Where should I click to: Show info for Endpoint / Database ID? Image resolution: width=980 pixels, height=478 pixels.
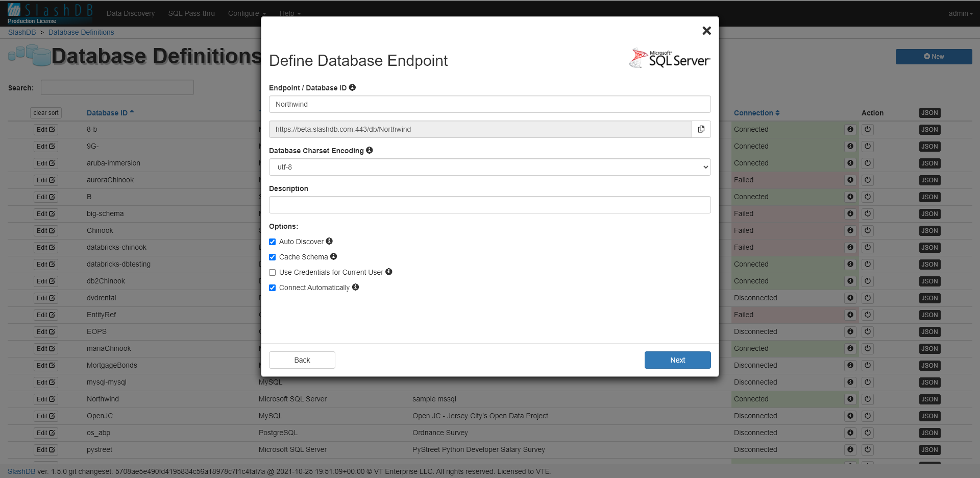click(352, 87)
